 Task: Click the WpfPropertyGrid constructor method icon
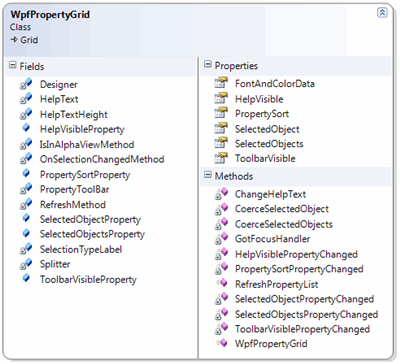pos(222,343)
